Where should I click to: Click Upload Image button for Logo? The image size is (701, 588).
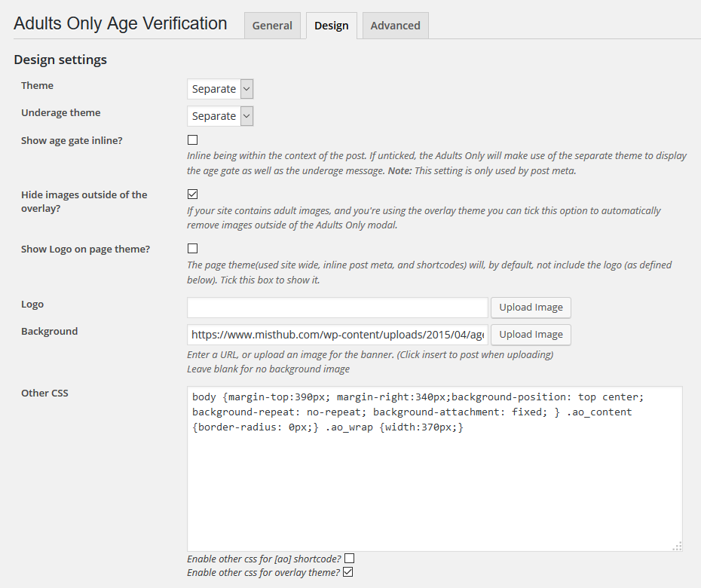click(531, 308)
